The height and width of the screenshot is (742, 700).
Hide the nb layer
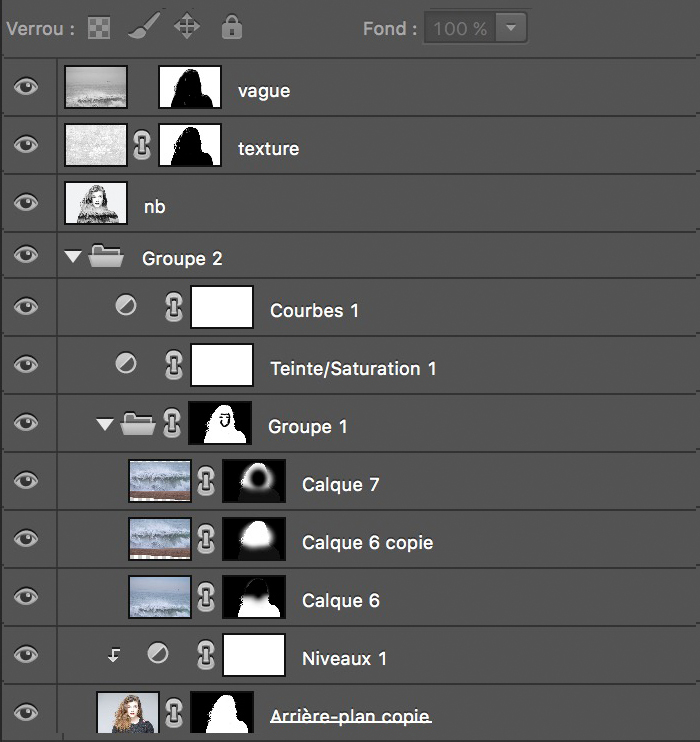(x=26, y=203)
